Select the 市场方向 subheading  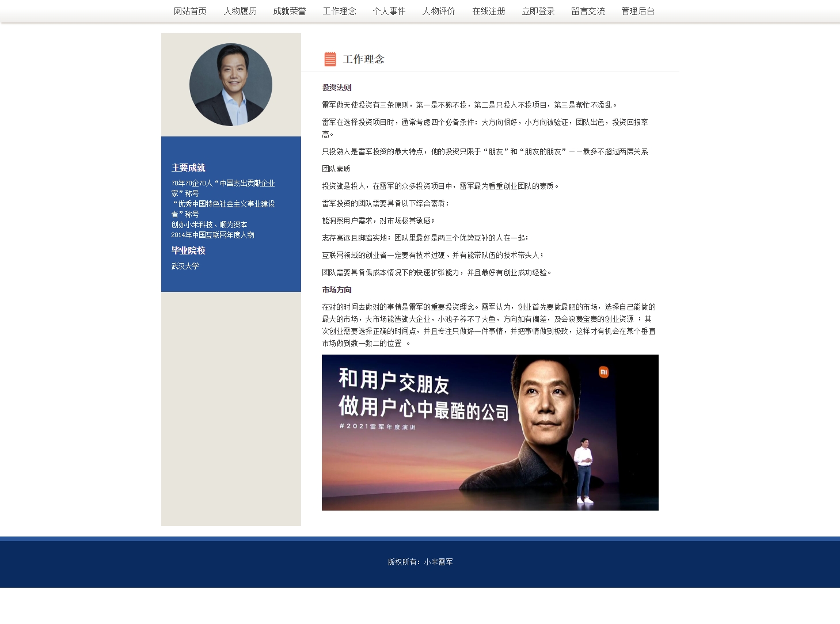pos(337,290)
